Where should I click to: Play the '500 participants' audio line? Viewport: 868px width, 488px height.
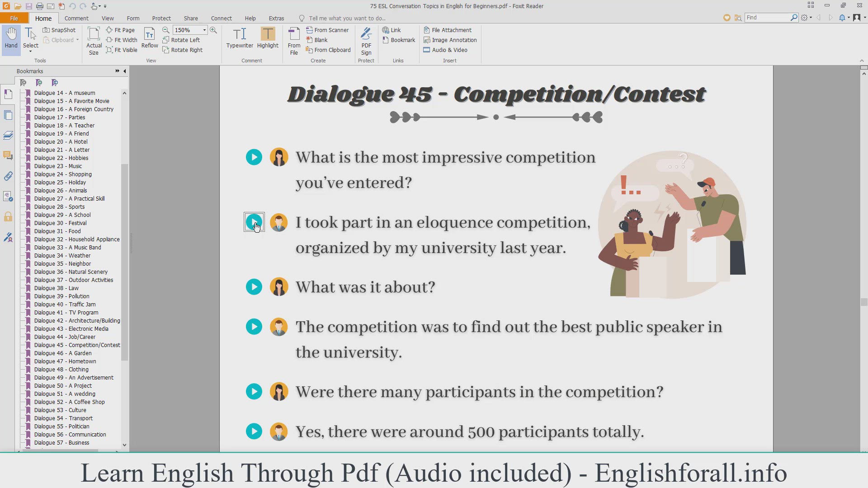(x=254, y=432)
